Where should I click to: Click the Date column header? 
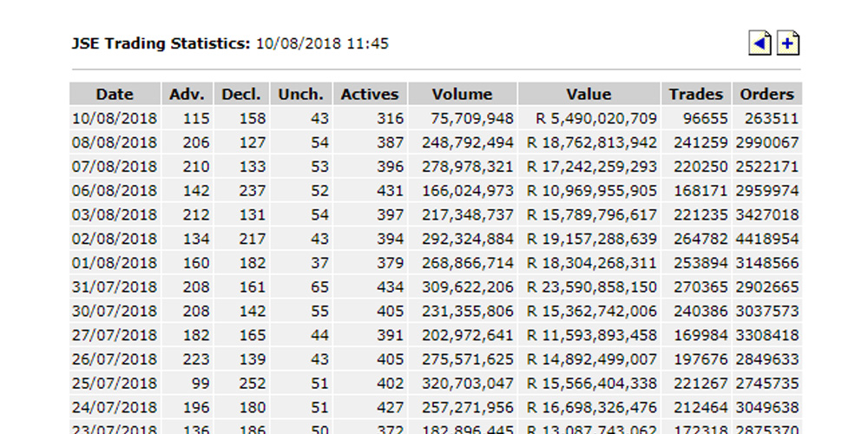(x=115, y=95)
